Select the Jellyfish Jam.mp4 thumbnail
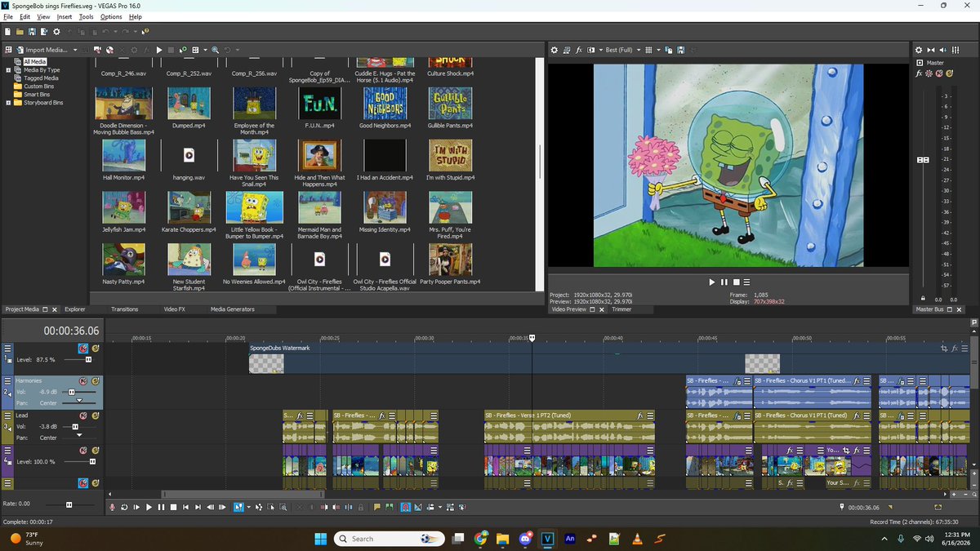This screenshot has height=551, width=980. click(x=124, y=207)
